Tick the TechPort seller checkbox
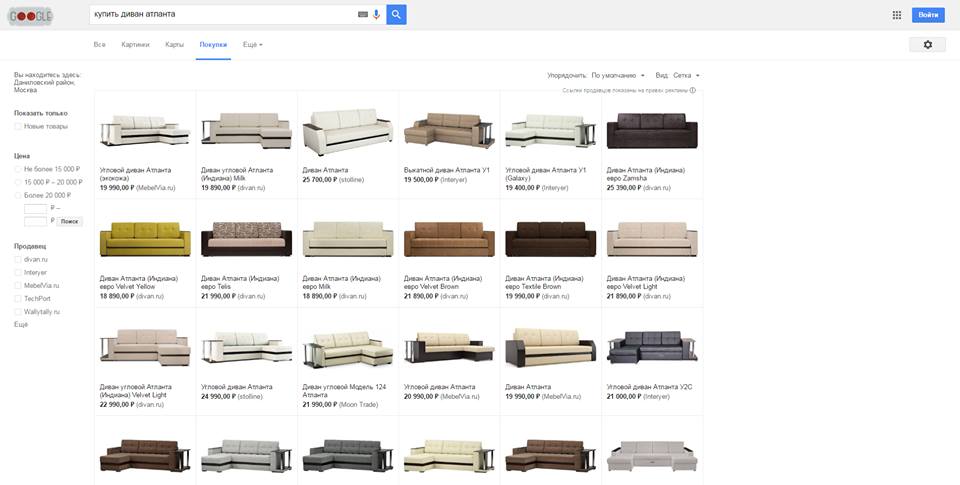The width and height of the screenshot is (960, 485). point(18,298)
